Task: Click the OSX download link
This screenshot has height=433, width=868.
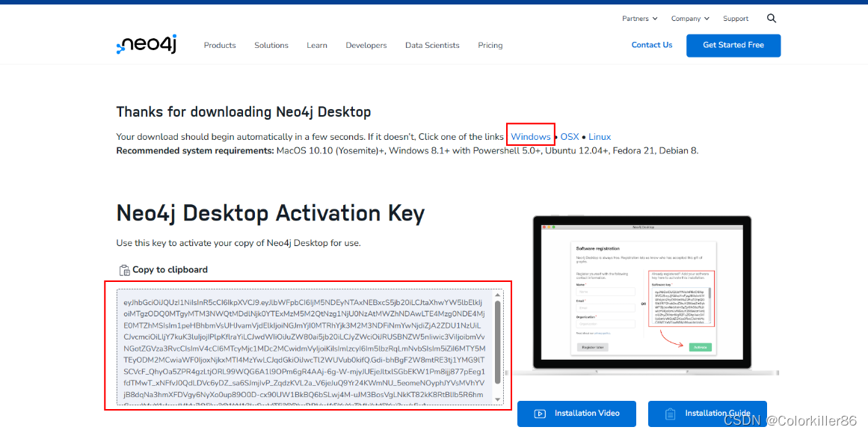Action: (570, 136)
